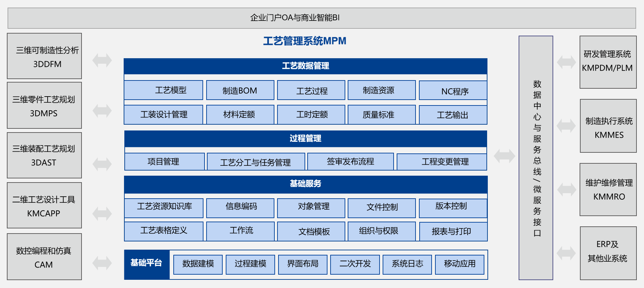Click the double arrow next to KMCAPP
Viewport: 644px width, 288px height.
[102, 214]
